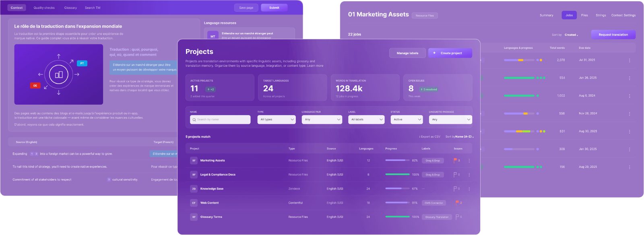The image size is (644, 235).
Task: Click the translation illustration thumbnail
Action: click(x=59, y=74)
